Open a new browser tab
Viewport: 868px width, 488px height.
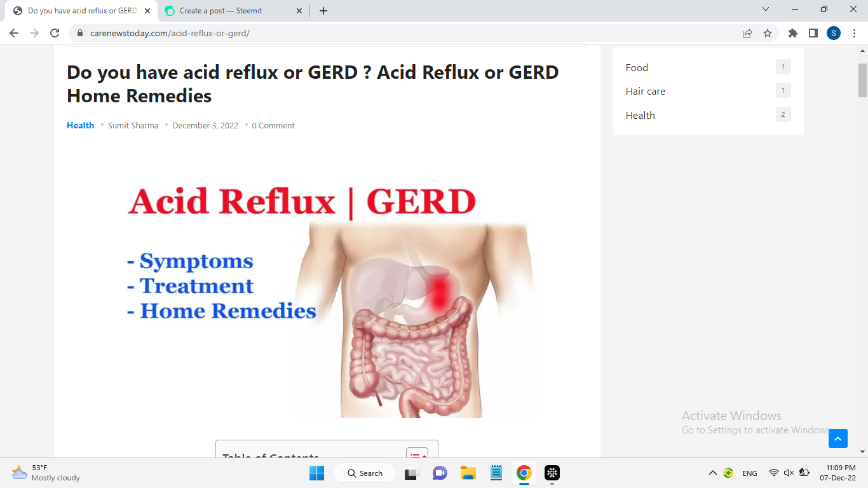pos(323,11)
